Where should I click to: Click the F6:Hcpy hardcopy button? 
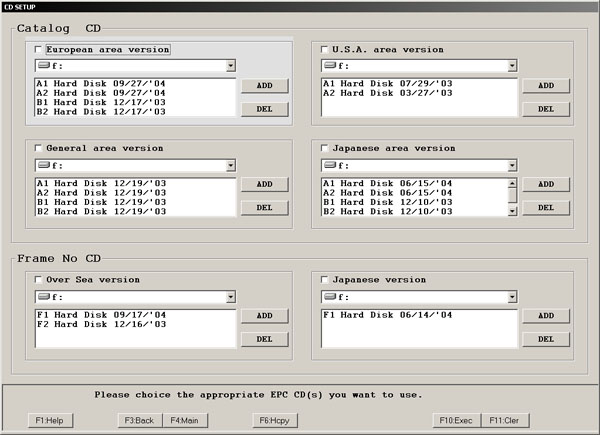[x=275, y=421]
